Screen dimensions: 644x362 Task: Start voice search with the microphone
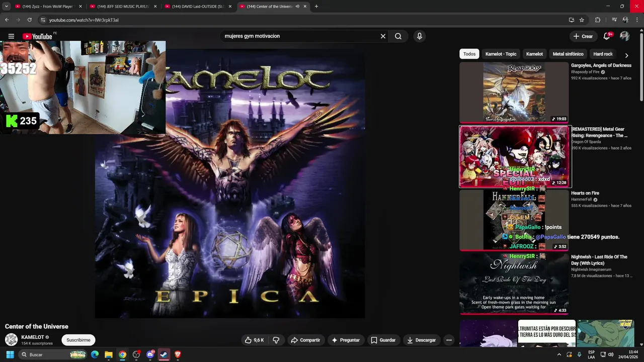pyautogui.click(x=419, y=36)
